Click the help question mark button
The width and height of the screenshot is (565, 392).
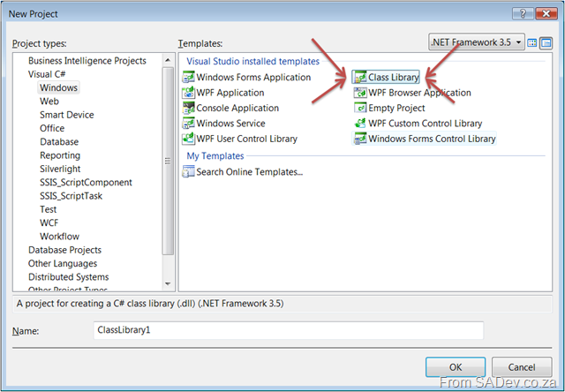pyautogui.click(x=523, y=14)
